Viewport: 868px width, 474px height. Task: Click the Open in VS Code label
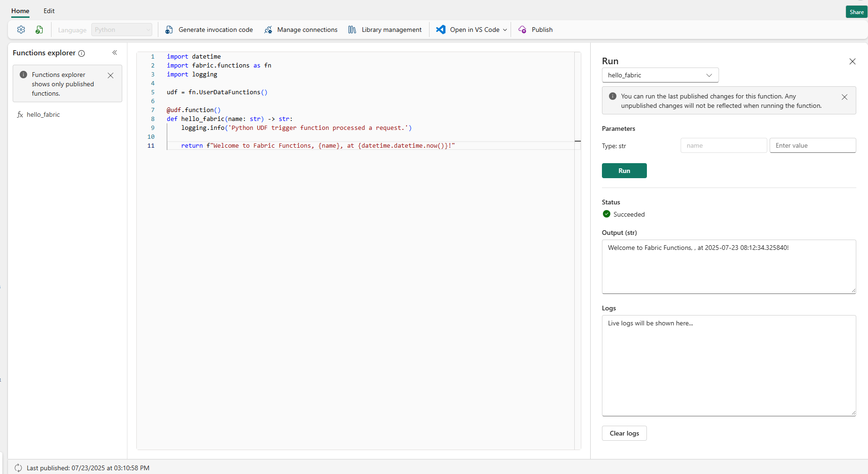[475, 30]
